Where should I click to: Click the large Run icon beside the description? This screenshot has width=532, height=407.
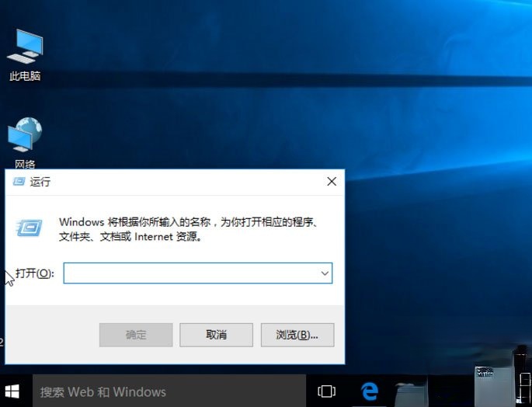click(30, 228)
